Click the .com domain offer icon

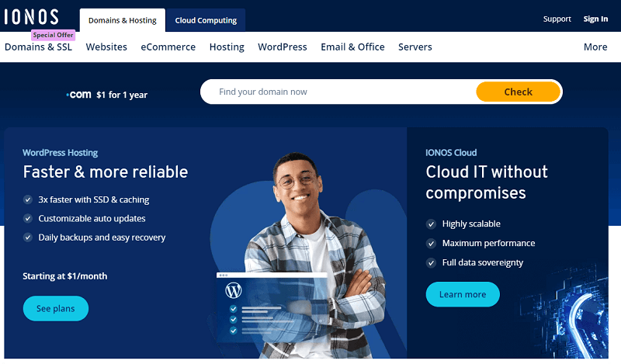pyautogui.click(x=78, y=95)
